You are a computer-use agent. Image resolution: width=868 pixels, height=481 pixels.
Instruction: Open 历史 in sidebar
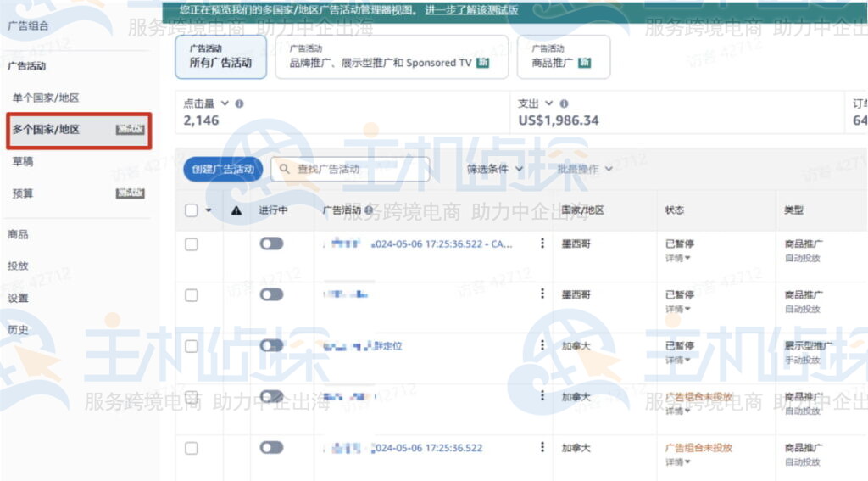tap(18, 330)
